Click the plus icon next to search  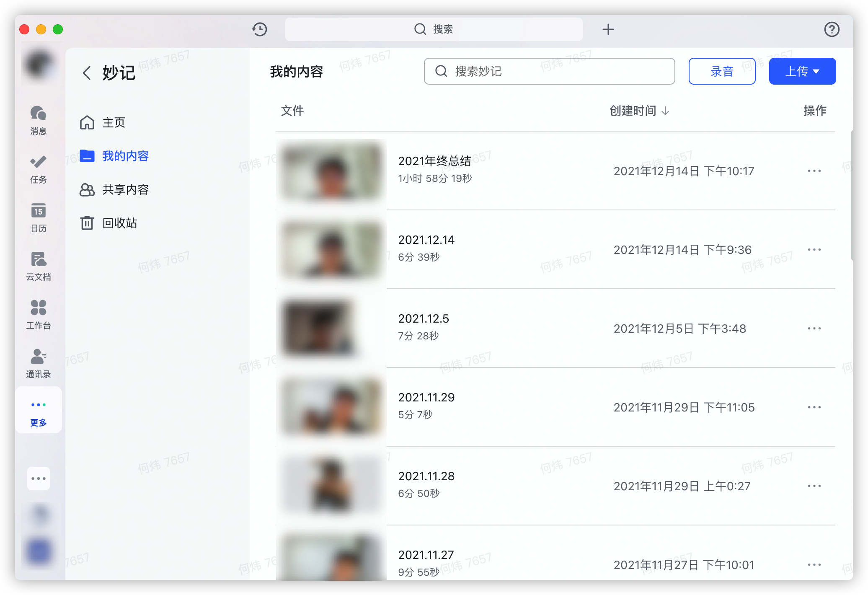click(608, 29)
